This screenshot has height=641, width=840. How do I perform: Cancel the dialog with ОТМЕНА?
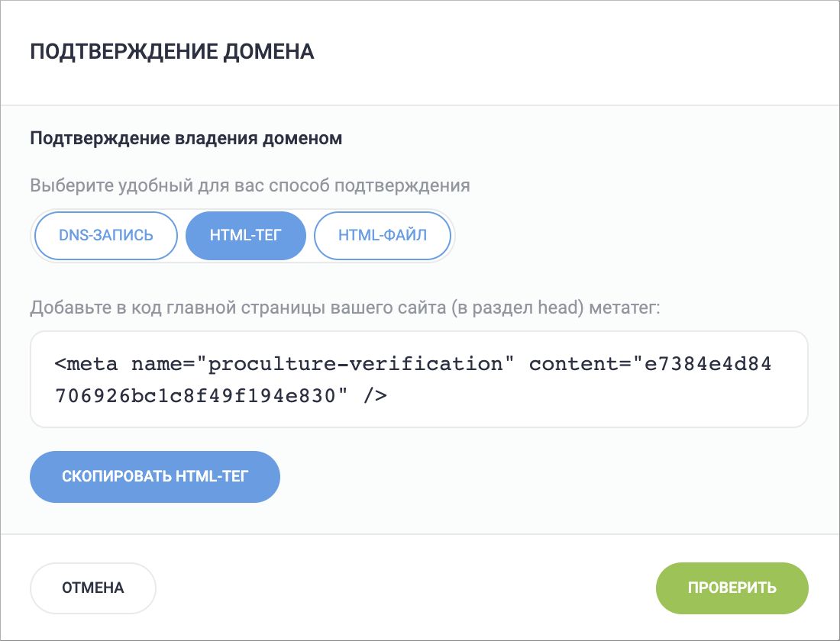coord(92,588)
